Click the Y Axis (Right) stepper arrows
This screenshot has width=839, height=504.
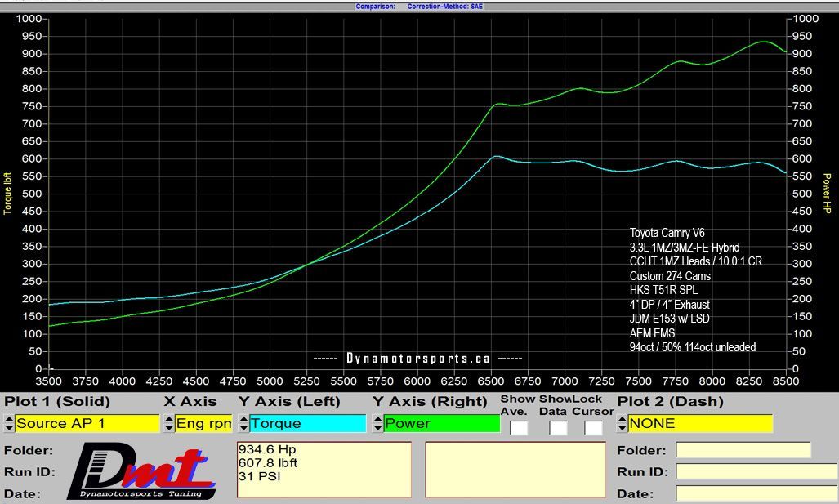point(377,423)
